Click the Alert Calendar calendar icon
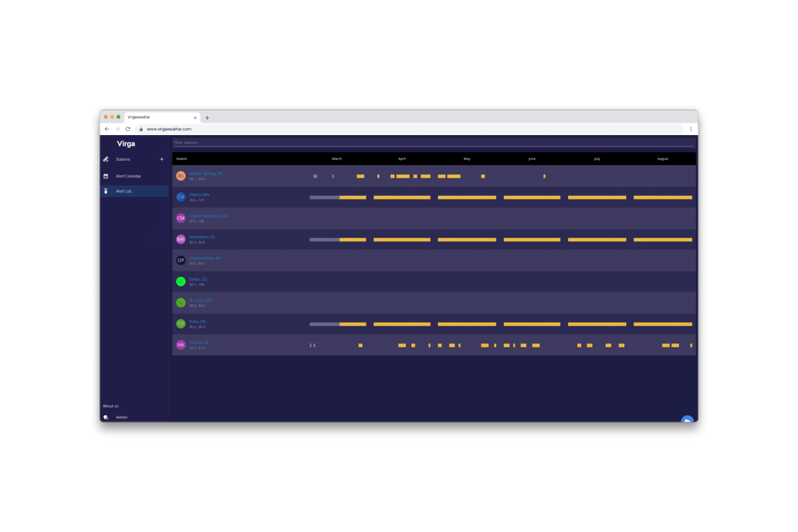 click(106, 176)
